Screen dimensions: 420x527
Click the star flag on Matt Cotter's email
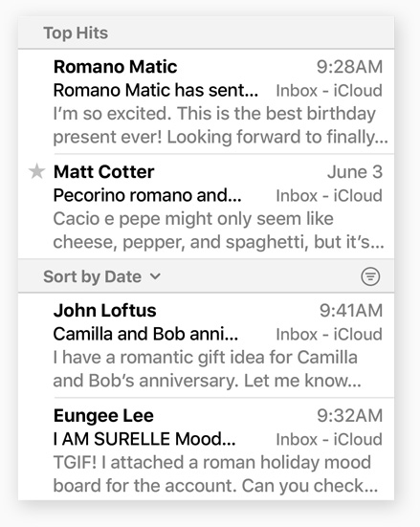click(36, 171)
